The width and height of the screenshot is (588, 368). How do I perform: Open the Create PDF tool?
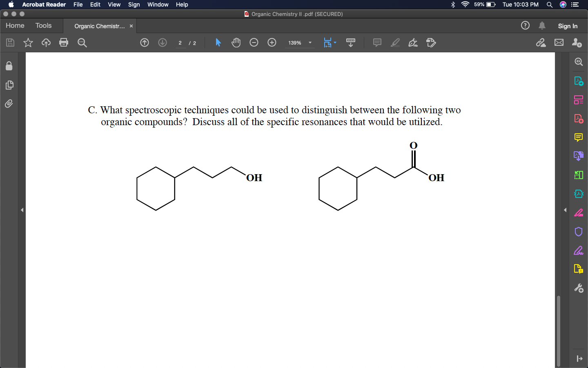[578, 118]
